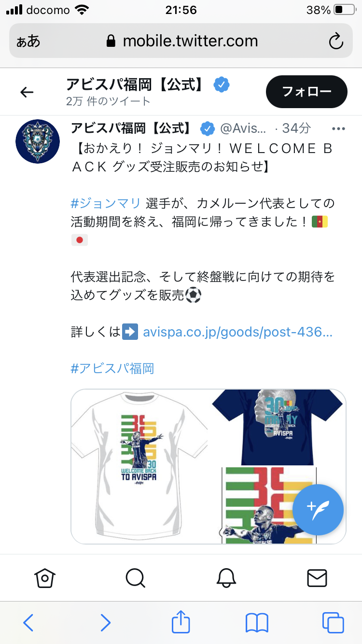362x644 pixels.
Task: Follow the account with the フォロー button
Action: (306, 92)
